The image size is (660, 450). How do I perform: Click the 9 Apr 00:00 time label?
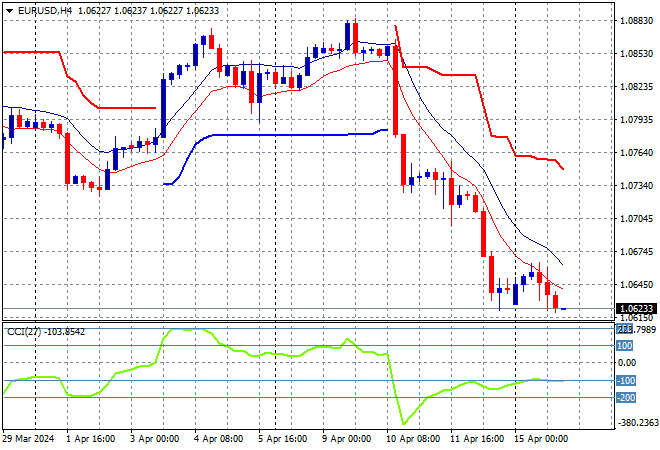point(346,439)
